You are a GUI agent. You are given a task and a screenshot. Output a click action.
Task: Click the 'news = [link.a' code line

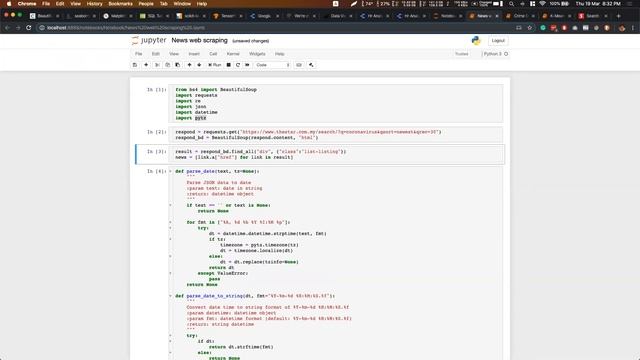coord(234,157)
